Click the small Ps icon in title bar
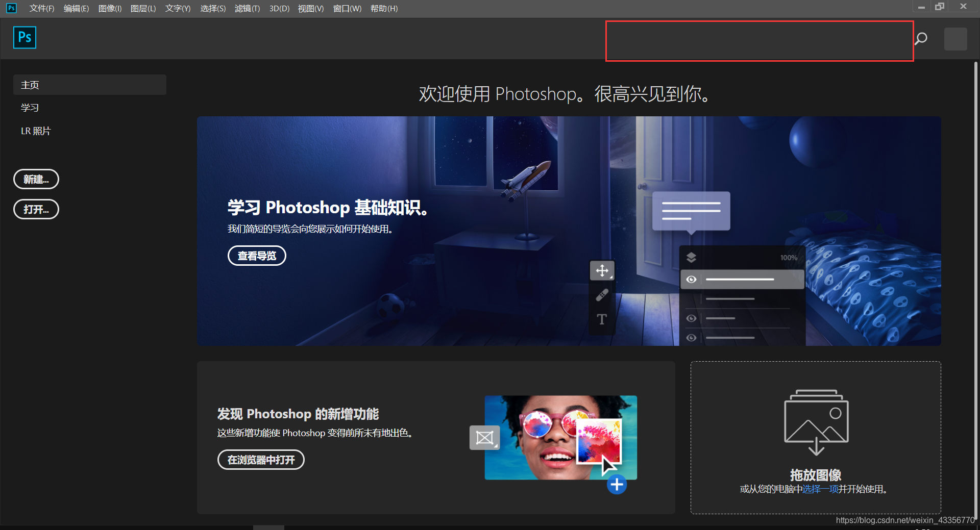Image resolution: width=980 pixels, height=530 pixels. click(x=11, y=8)
